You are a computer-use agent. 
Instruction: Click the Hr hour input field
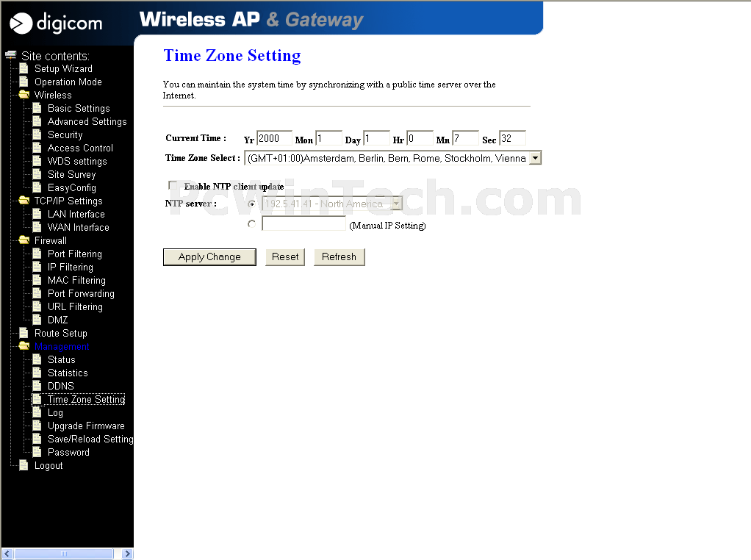(x=420, y=138)
